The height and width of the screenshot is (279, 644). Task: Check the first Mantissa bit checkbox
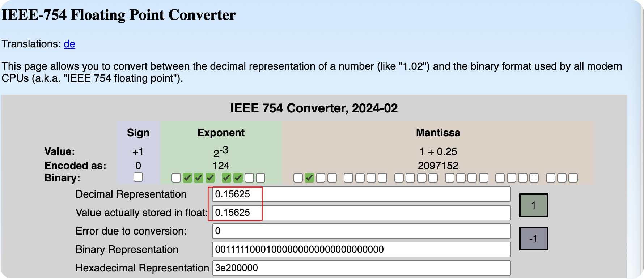pos(298,178)
